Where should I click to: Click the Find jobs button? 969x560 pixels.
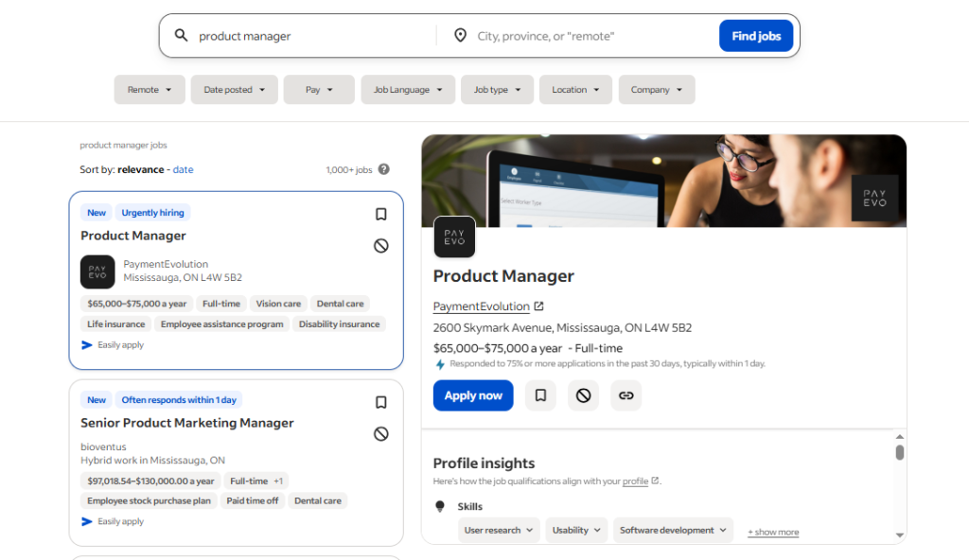coord(756,35)
